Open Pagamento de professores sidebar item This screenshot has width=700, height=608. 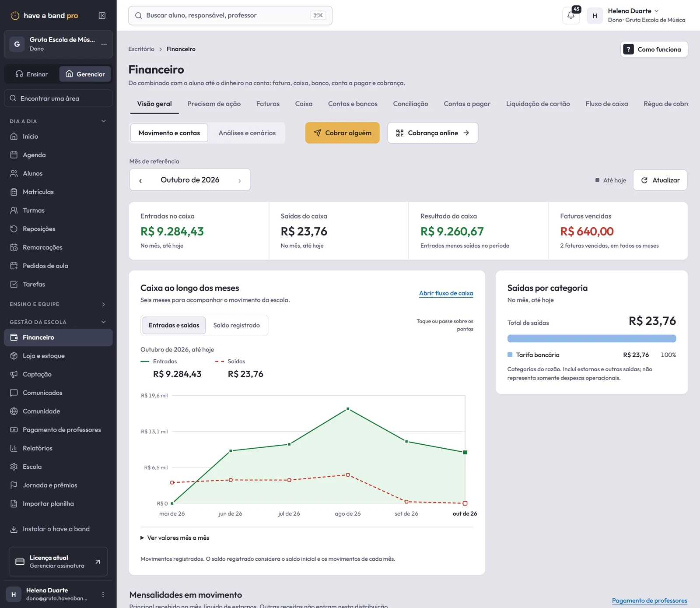58,430
